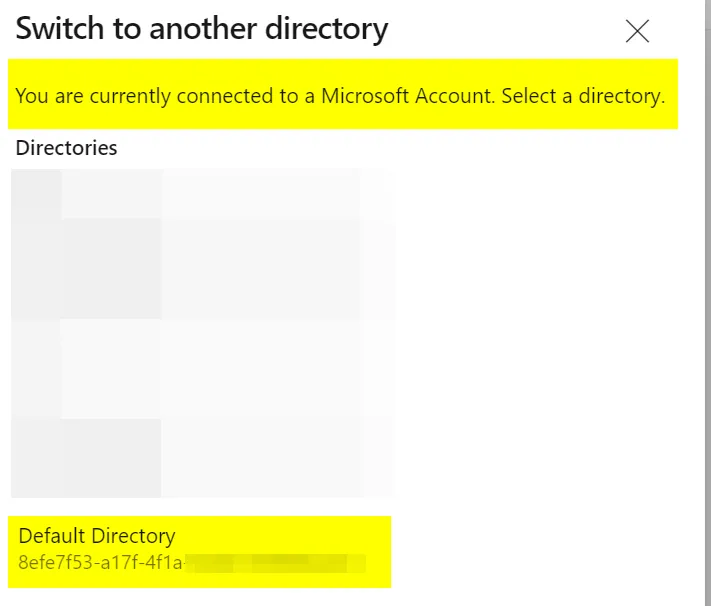711x606 pixels.
Task: Click the "Default Directory" name label
Action: [x=97, y=536]
